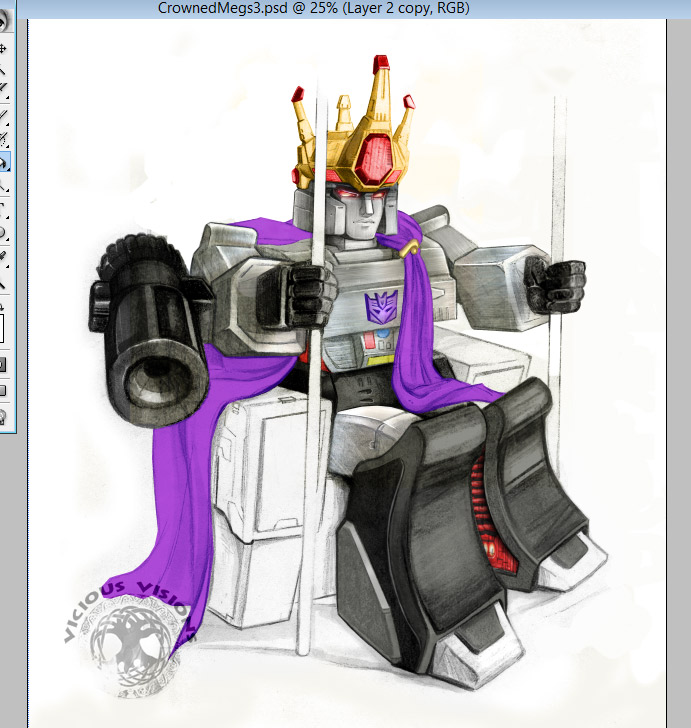The image size is (691, 728).
Task: Select the highlighted Paint Bucket tool
Action: pos(4,162)
